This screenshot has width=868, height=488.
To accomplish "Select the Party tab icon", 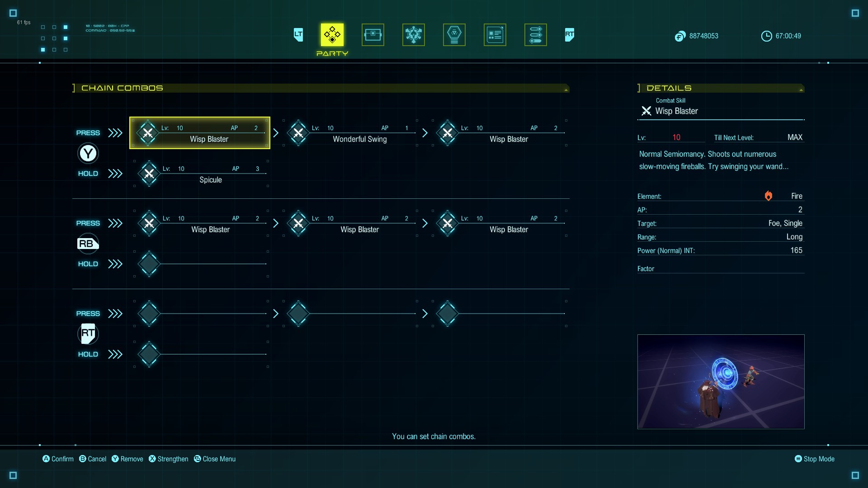I will click(x=332, y=35).
